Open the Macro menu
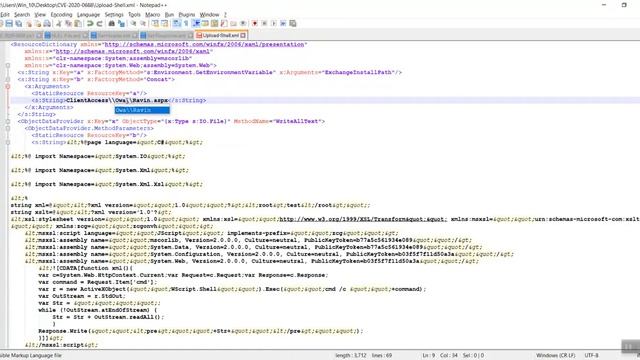Image resolution: width=640 pixels, height=360 pixels. point(153,15)
